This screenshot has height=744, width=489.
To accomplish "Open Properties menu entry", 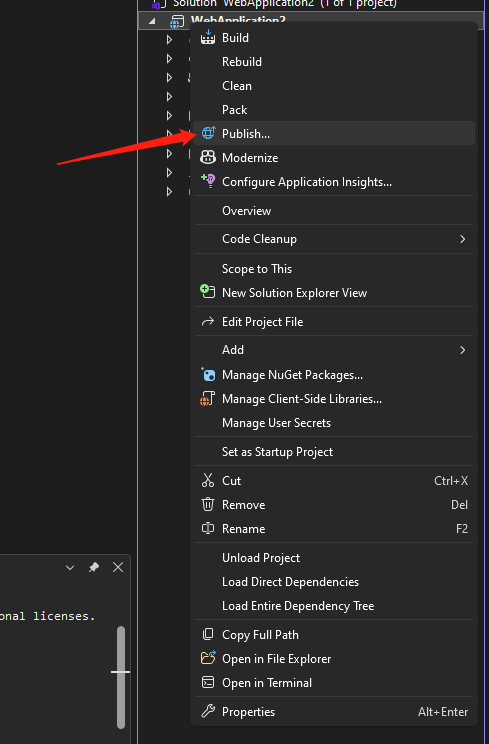I will click(334, 712).
